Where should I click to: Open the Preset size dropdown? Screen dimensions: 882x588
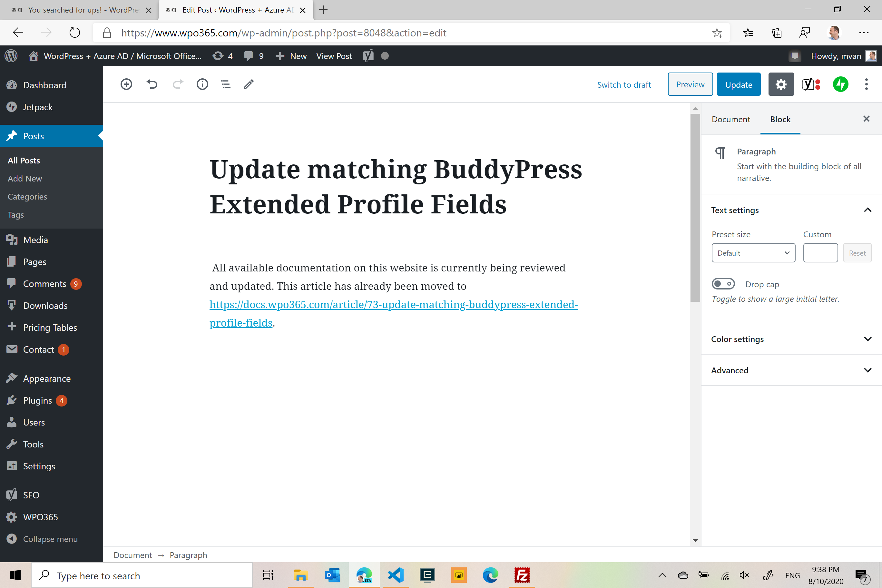753,253
